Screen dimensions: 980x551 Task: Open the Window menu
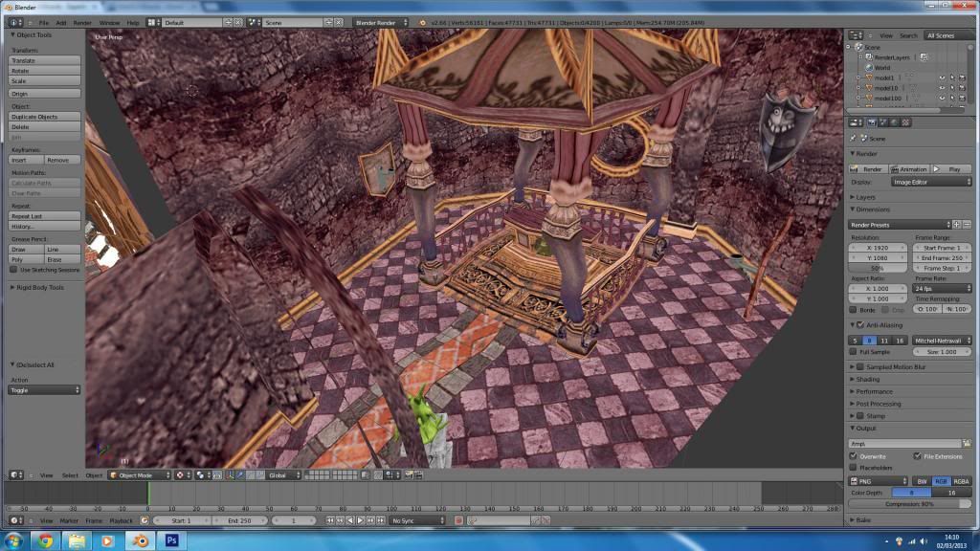click(x=109, y=23)
